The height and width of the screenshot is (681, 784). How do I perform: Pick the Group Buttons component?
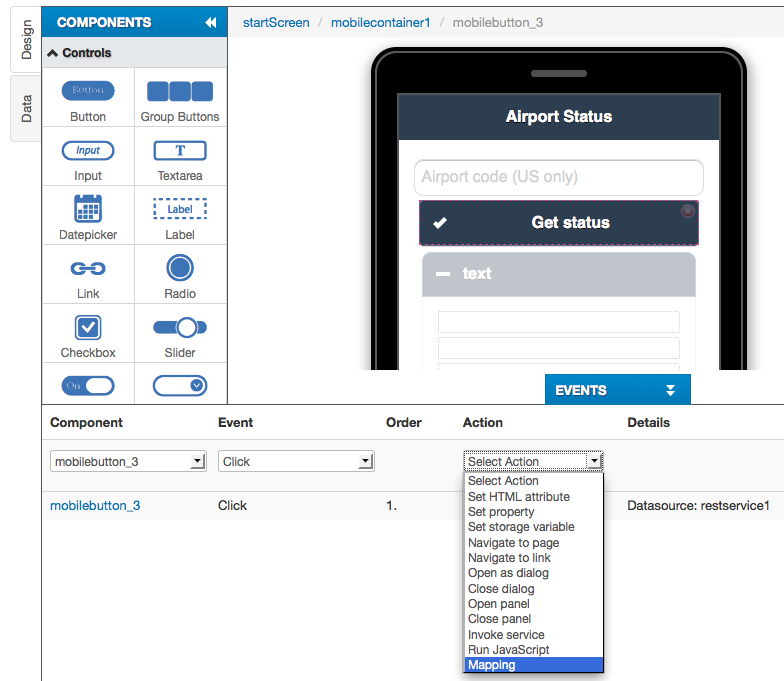point(180,91)
